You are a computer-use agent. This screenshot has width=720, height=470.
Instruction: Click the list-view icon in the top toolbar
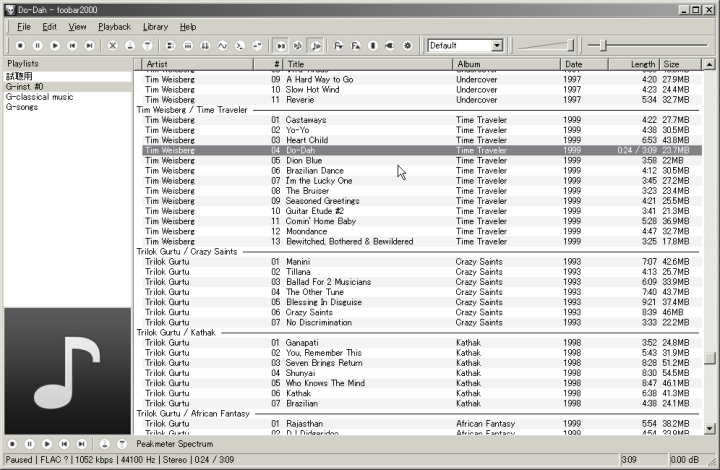[x=170, y=45]
